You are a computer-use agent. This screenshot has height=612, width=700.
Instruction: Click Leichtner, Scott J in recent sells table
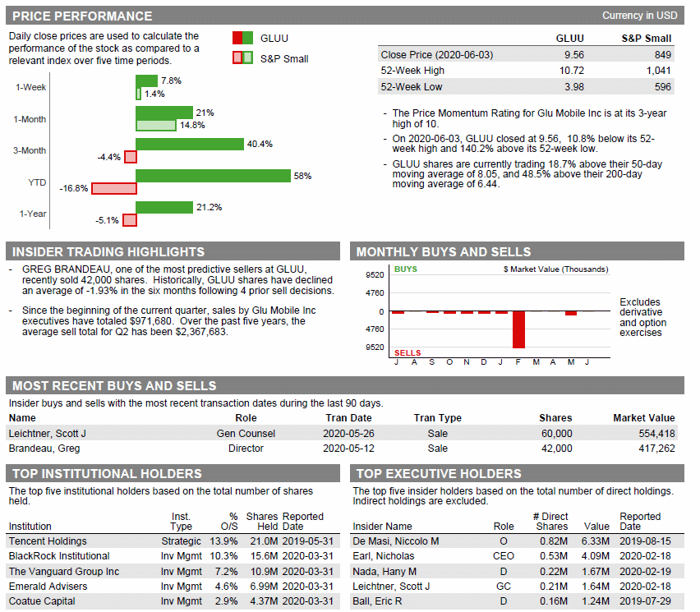coord(48,434)
